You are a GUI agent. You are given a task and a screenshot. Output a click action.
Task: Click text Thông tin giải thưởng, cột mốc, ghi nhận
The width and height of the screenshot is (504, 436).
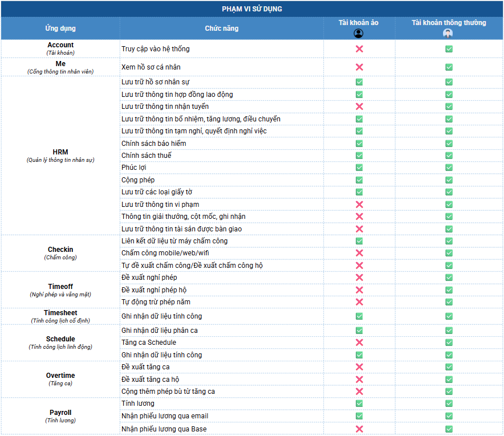tap(184, 217)
